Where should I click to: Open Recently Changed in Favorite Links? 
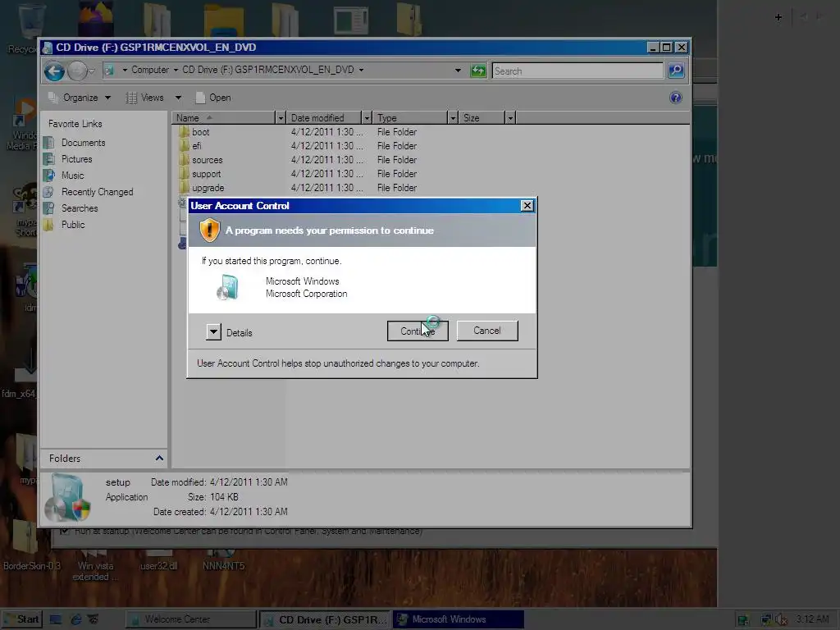pyautogui.click(x=97, y=192)
